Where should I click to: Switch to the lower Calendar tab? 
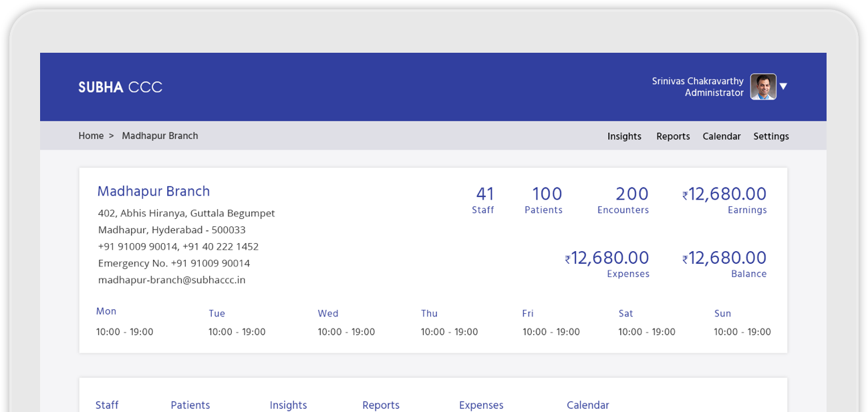click(587, 405)
